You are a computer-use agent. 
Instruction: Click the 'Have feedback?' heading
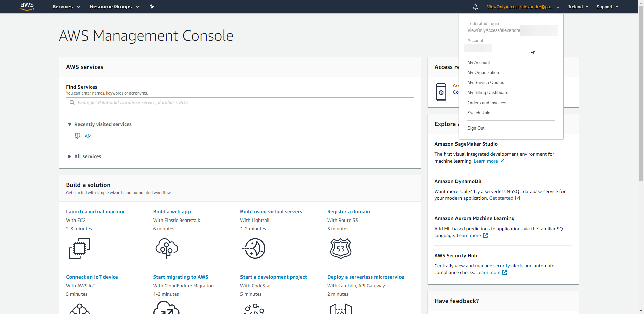click(x=457, y=301)
